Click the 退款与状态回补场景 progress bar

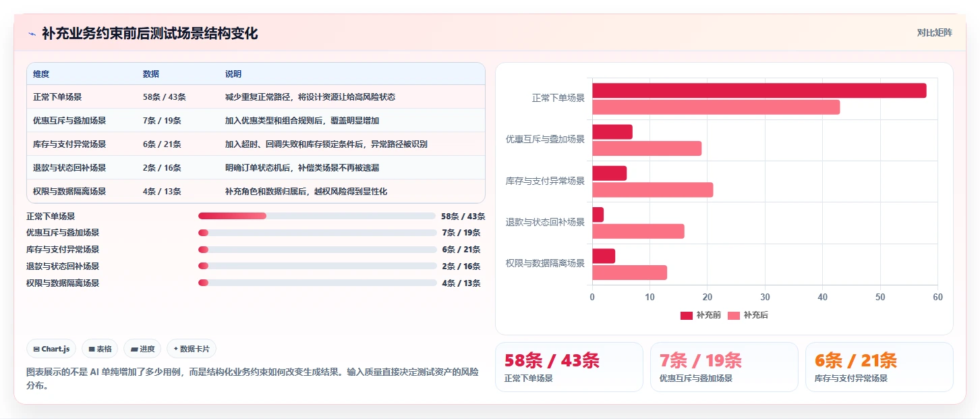(317, 266)
